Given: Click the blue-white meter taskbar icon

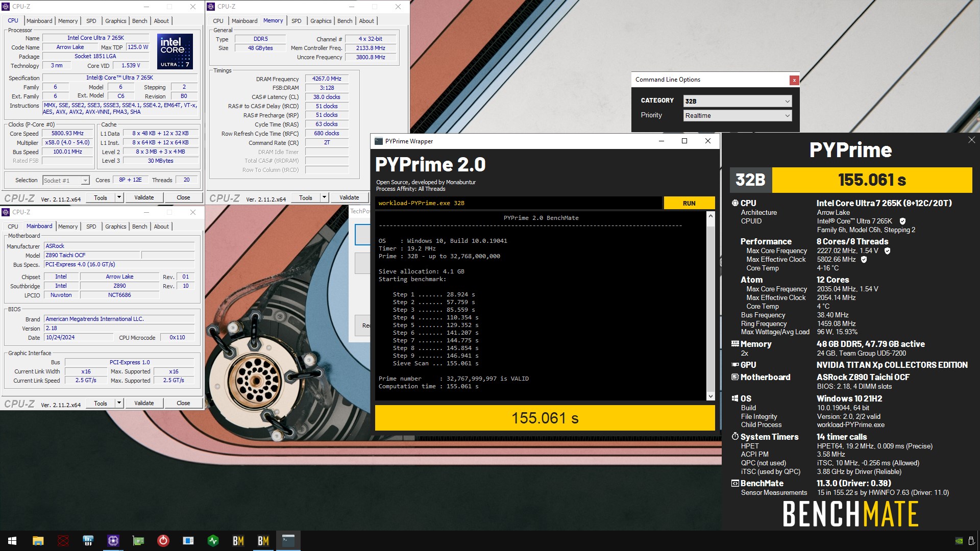Looking at the screenshot, I should click(x=88, y=540).
